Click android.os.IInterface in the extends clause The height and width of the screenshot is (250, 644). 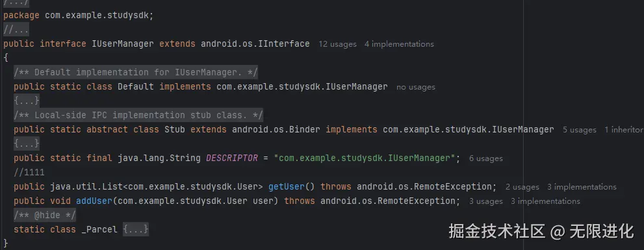[x=255, y=44]
